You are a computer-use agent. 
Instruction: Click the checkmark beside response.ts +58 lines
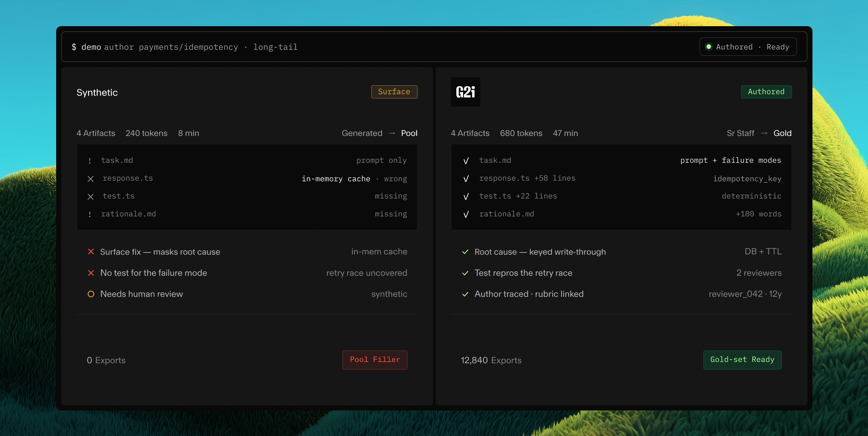point(466,179)
